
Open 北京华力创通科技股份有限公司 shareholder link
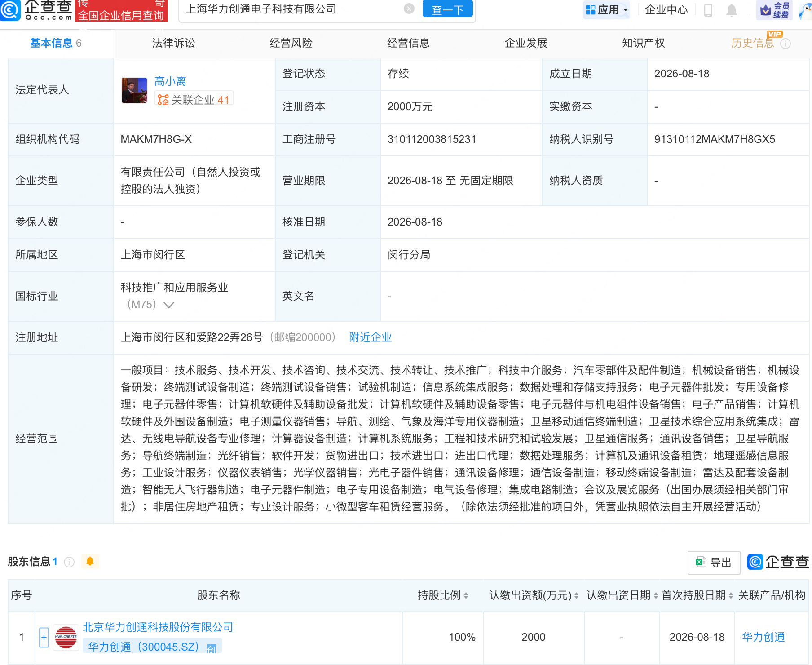coord(158,627)
